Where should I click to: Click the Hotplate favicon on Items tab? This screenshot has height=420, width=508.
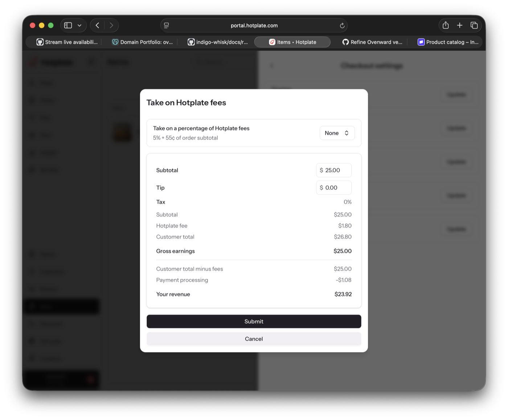click(272, 42)
